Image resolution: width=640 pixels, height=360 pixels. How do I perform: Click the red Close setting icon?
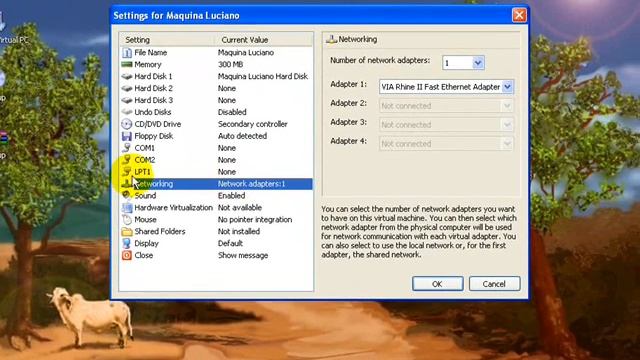127,255
